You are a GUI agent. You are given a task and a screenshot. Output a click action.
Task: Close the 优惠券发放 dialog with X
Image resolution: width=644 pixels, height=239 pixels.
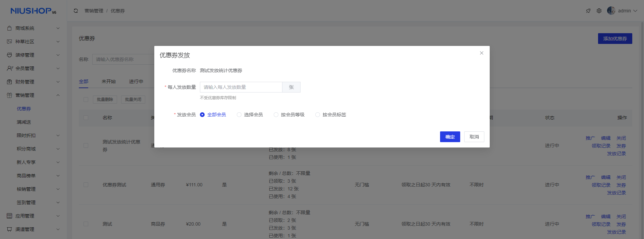[x=482, y=53]
